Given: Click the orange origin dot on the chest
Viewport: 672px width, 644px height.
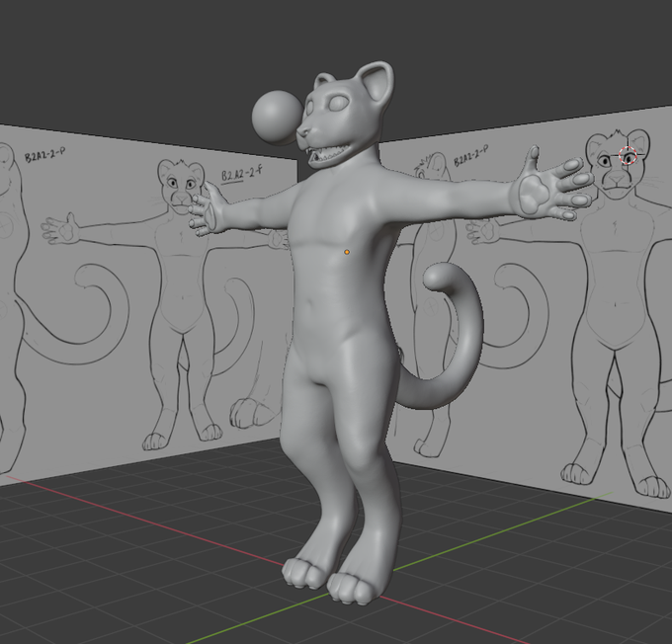Looking at the screenshot, I should (347, 253).
